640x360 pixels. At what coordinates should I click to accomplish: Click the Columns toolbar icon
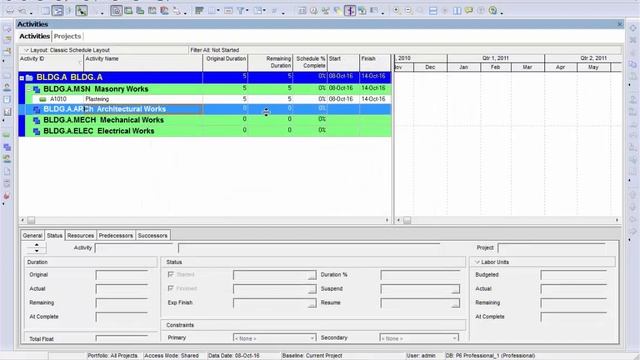click(x=212, y=11)
